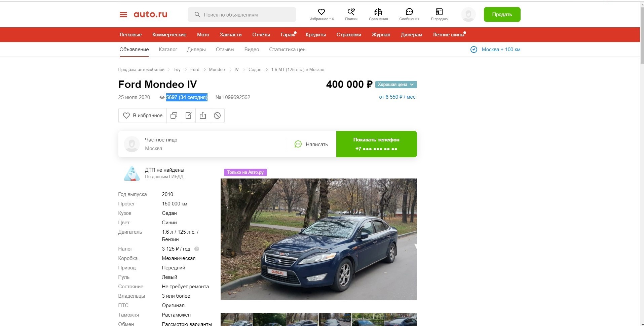Click the share listing icon
Screen dimensions: 644x326
coord(203,116)
